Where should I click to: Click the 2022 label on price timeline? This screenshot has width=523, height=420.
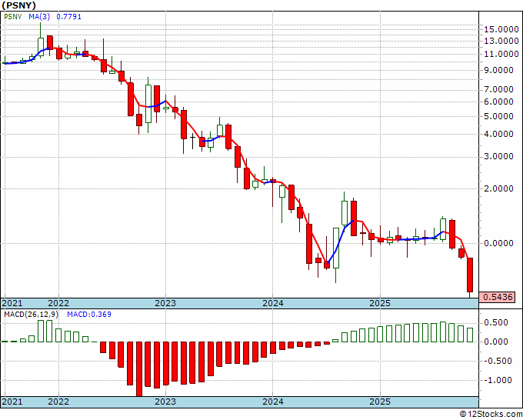click(x=58, y=303)
